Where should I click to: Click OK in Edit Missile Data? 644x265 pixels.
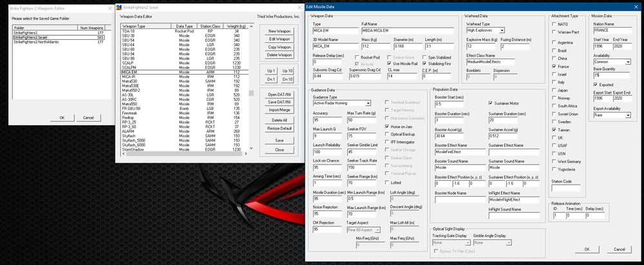[587, 250]
